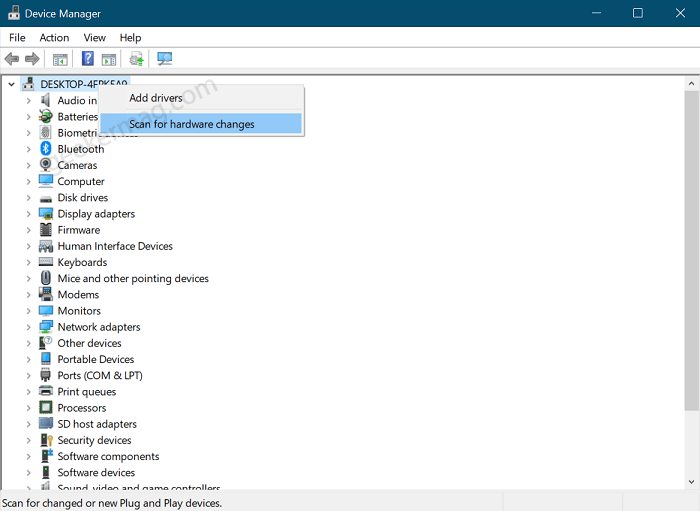
Task: Click the scrollbar down arrow
Action: pyautogui.click(x=692, y=482)
